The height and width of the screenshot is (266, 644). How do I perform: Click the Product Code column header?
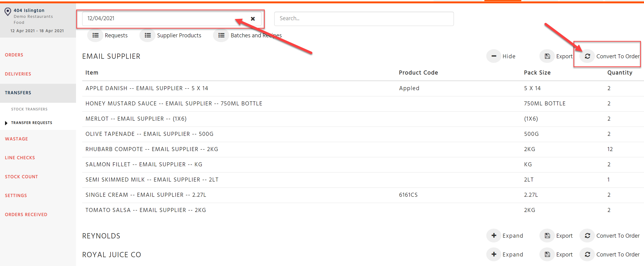point(418,73)
